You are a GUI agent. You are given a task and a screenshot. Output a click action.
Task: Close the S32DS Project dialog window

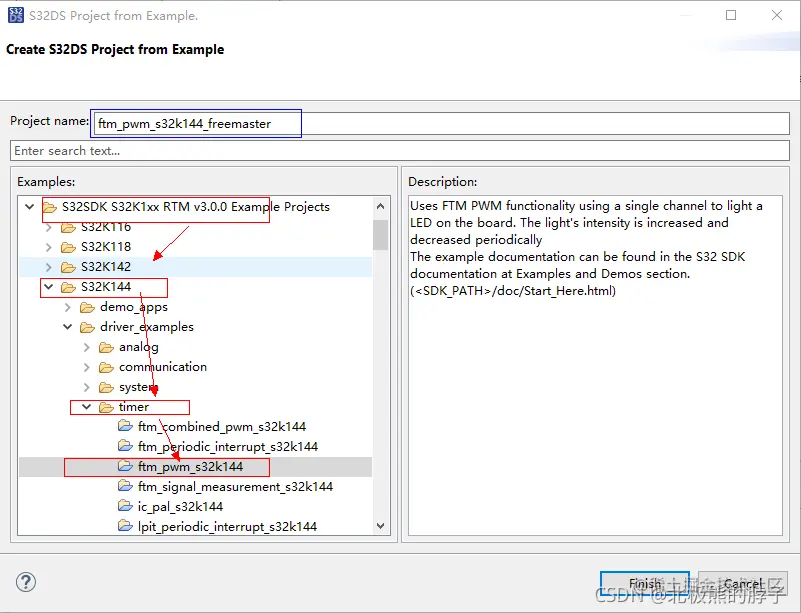coord(776,15)
